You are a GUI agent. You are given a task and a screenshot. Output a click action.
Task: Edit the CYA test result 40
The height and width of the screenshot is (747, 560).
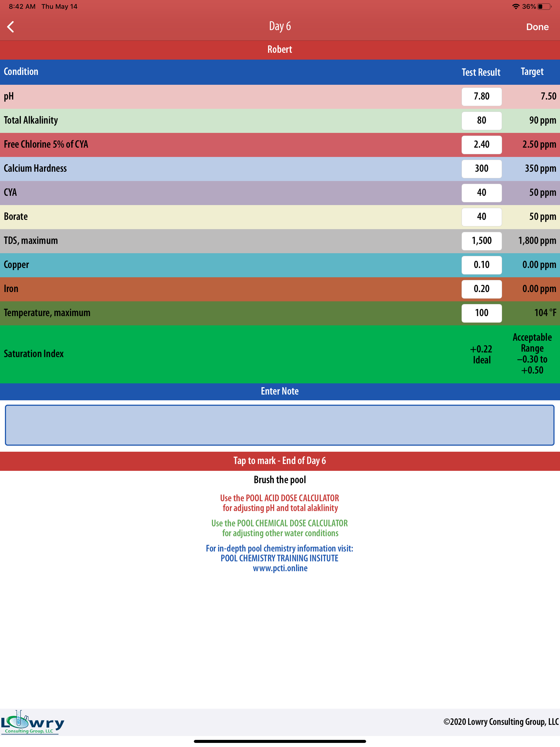pyautogui.click(x=482, y=192)
